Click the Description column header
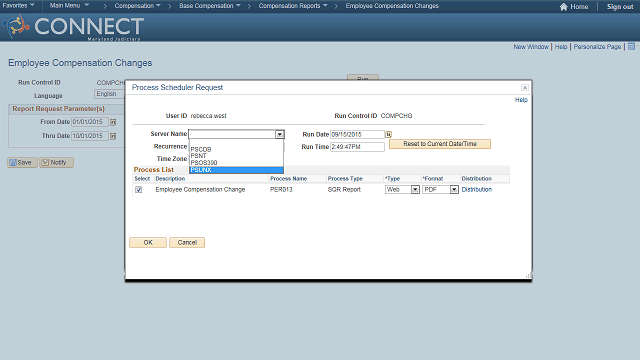Screen dimensions: 640x360 point(170,179)
